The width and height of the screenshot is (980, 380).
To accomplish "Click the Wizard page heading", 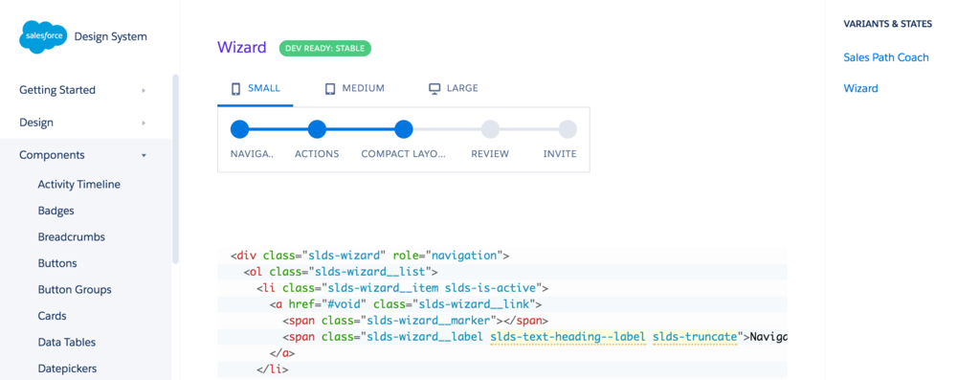I will 242,48.
